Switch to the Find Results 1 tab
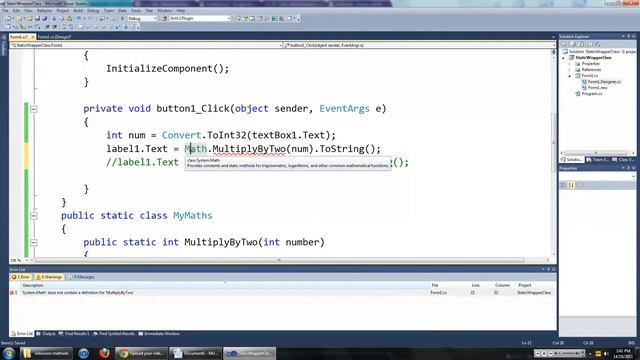Image resolution: width=640 pixels, height=360 pixels. click(x=74, y=334)
